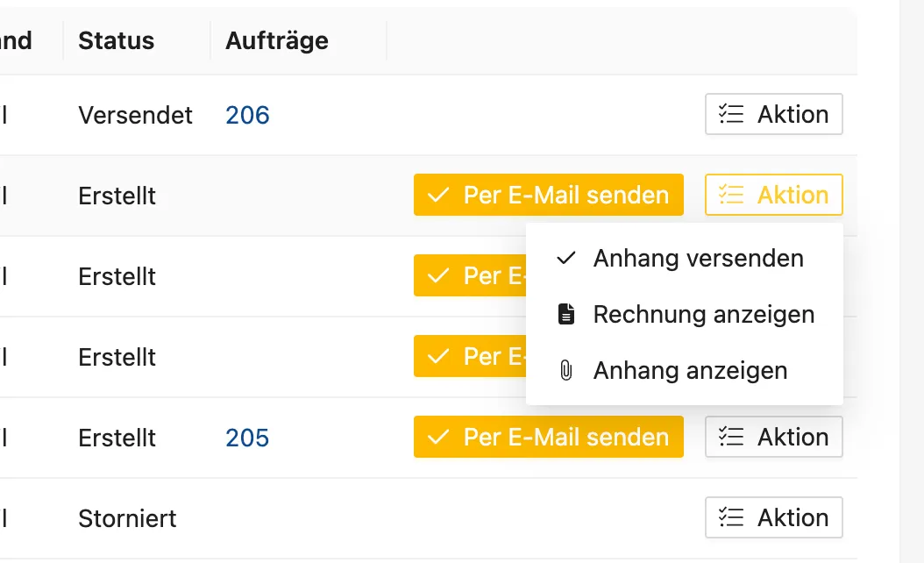Send first Erstellt invoice per E-Mail
Viewport: 924px width, 563px height.
point(549,196)
